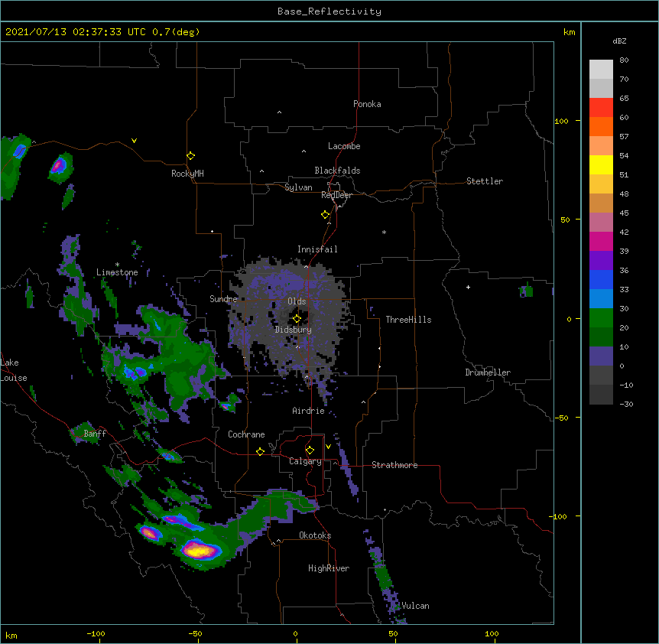Select the orange 57-60 dBZ legend swatch
Viewport: 659px width, 644px height.
pos(601,126)
